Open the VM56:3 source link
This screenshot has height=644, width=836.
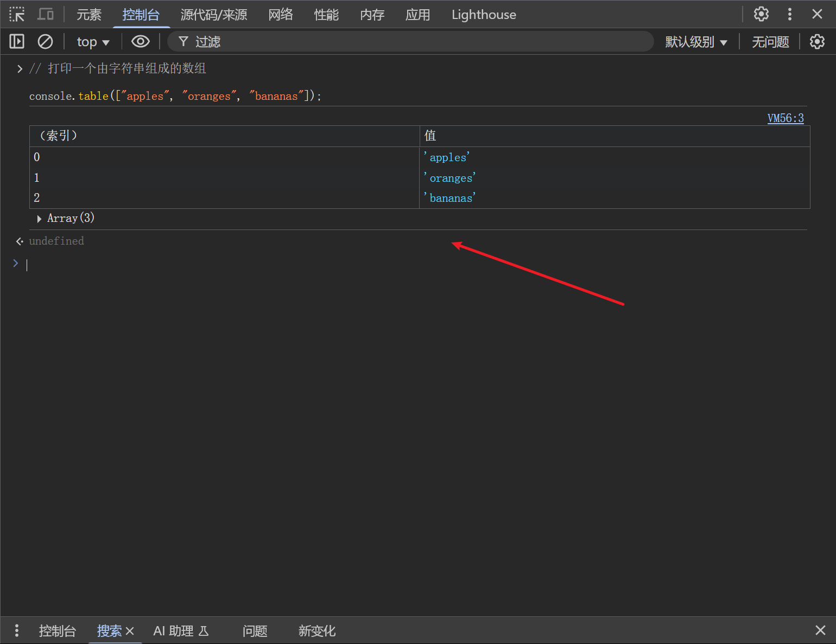pos(785,118)
